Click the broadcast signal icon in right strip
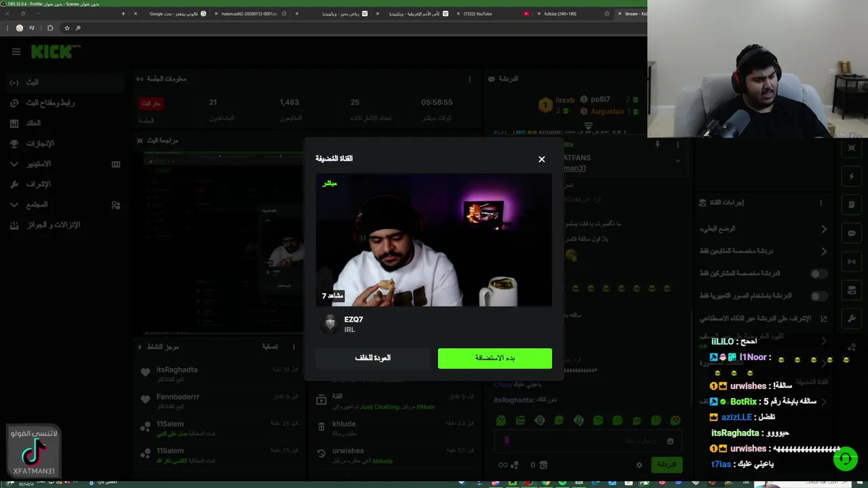The width and height of the screenshot is (868, 488). (x=852, y=262)
